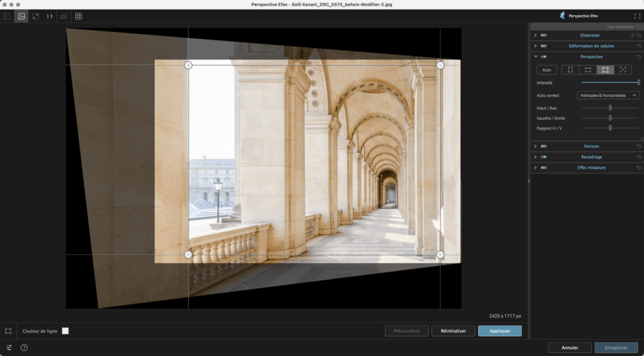The width and height of the screenshot is (644, 356).
Task: Click the Intensité slider handle
Action: coord(639,82)
